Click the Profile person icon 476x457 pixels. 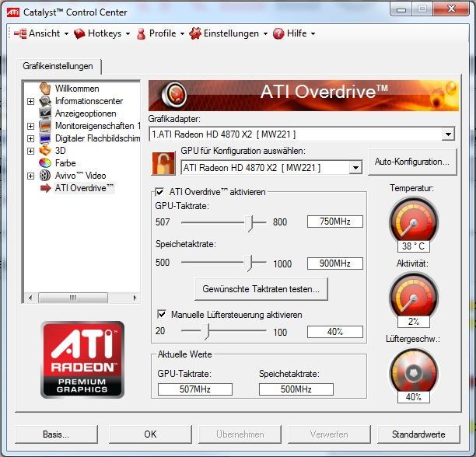click(x=141, y=33)
